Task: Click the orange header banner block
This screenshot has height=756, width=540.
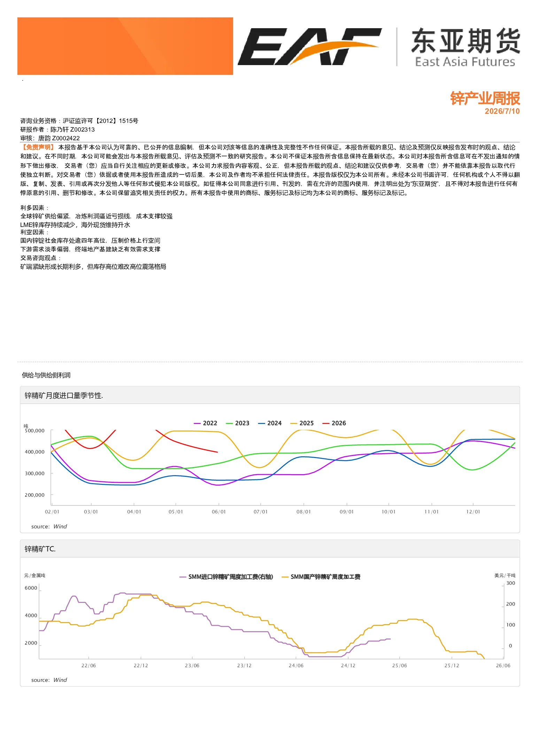Action: 125,46
